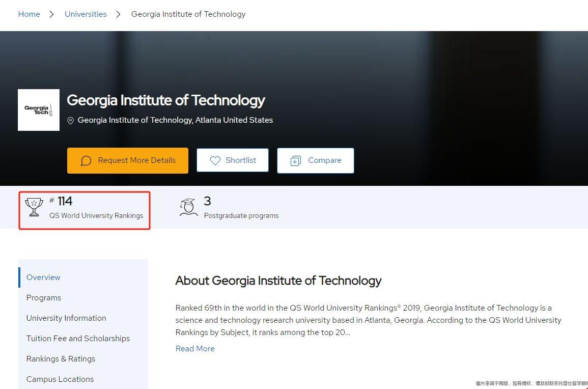The width and height of the screenshot is (588, 389).
Task: Click the Postgraduate programs label
Action: (x=241, y=215)
